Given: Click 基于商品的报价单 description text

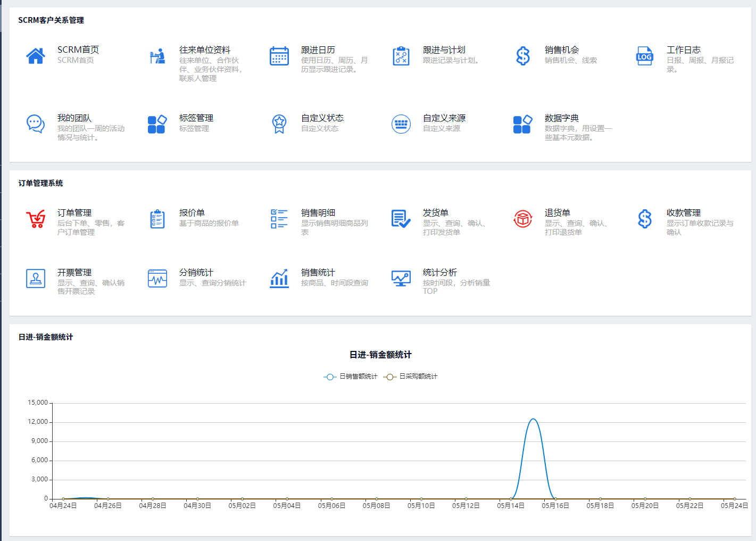Looking at the screenshot, I should (209, 223).
